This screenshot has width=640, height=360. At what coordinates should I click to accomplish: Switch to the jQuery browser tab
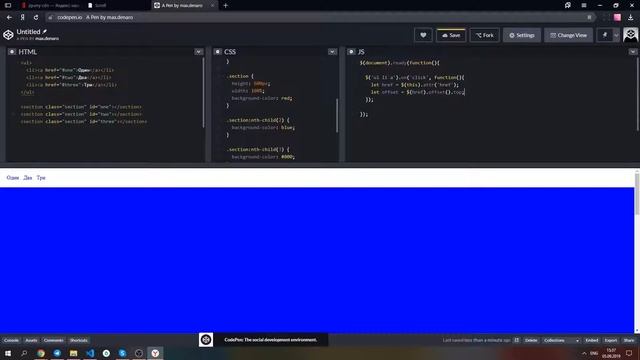click(x=51, y=5)
